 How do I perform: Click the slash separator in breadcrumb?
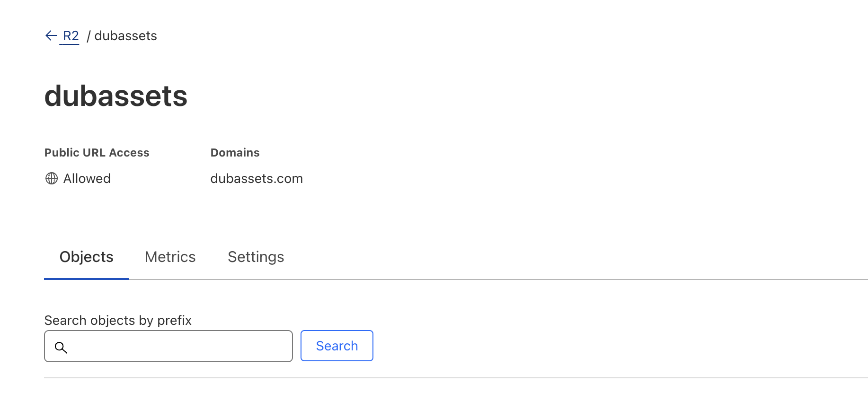tap(89, 36)
